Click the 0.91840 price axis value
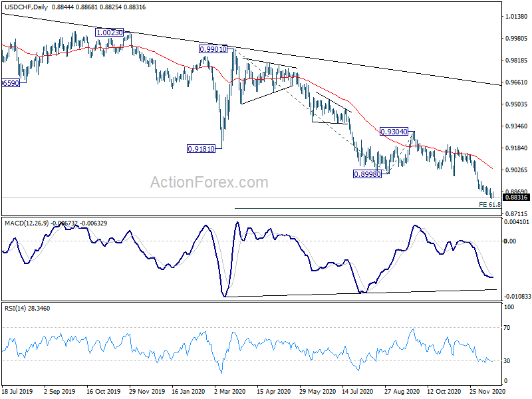Viewport: 532px width, 399px height. point(517,148)
